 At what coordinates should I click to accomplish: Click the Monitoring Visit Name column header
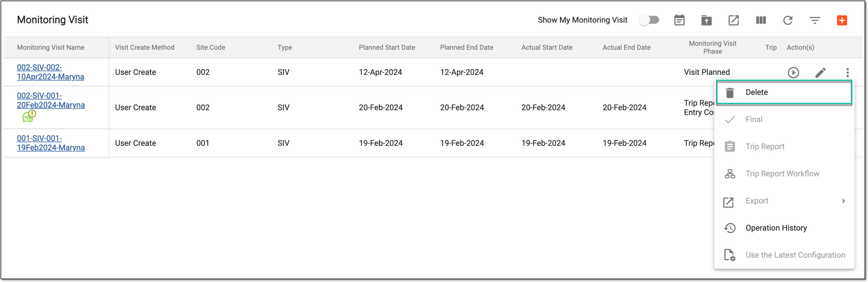click(x=51, y=47)
